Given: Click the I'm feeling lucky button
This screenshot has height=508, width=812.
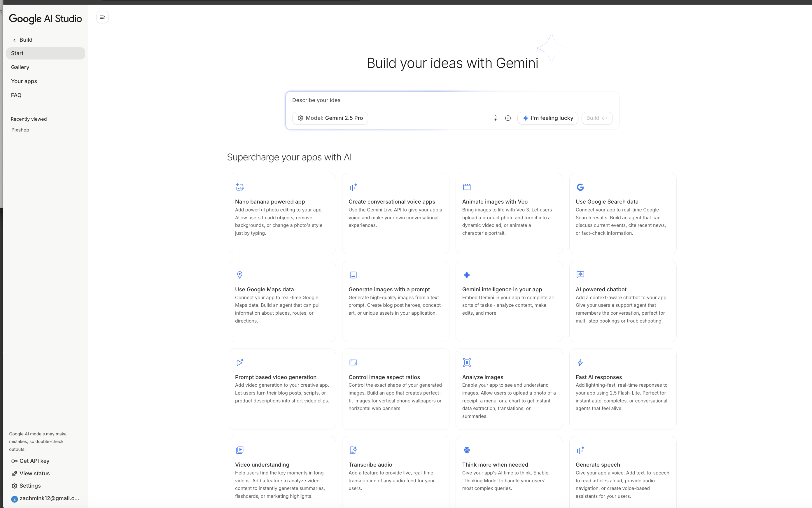Looking at the screenshot, I should [x=548, y=118].
